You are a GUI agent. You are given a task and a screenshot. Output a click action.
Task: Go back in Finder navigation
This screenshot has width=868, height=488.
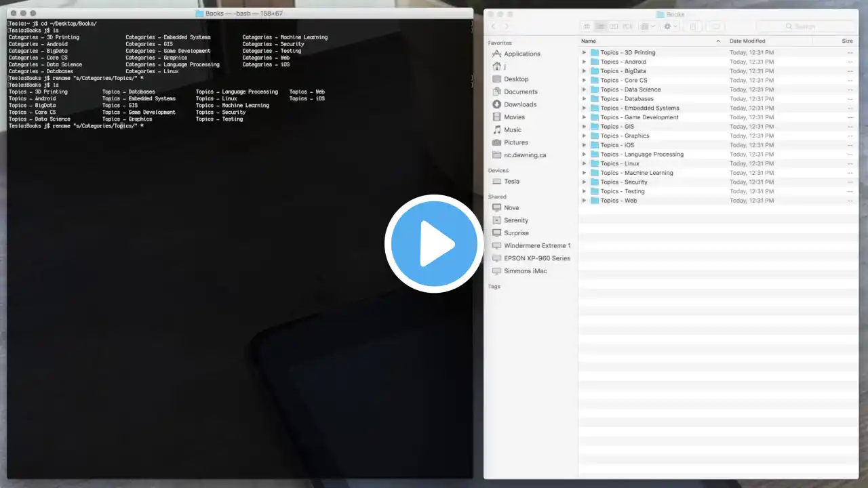[x=494, y=26]
